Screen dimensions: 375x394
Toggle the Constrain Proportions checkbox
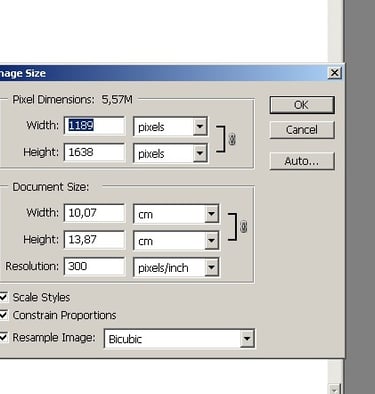click(x=3, y=315)
